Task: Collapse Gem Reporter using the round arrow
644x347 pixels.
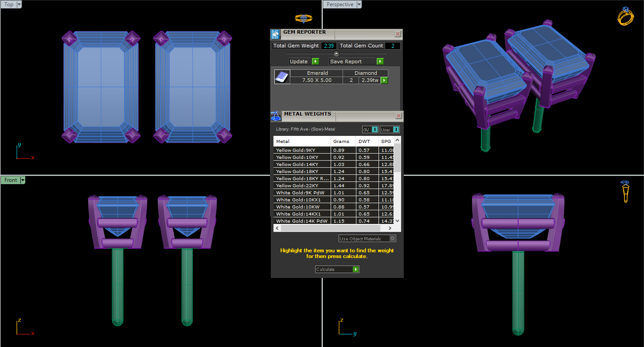Action: point(336,54)
